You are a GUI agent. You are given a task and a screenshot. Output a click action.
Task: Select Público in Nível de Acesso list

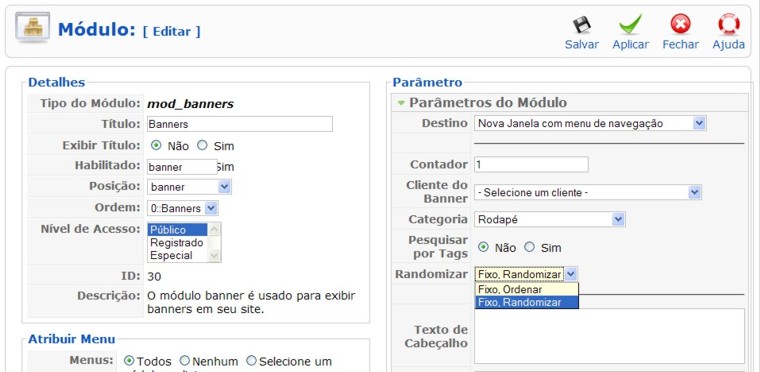(178, 230)
